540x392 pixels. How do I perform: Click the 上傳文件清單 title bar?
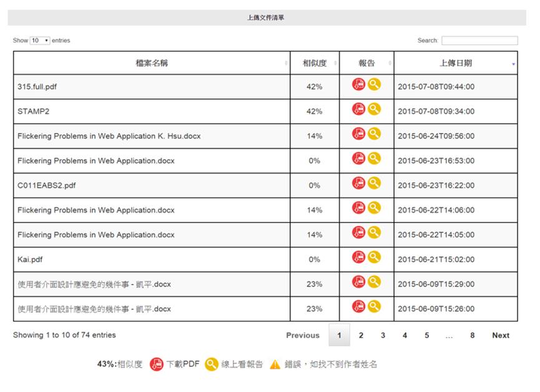click(267, 17)
